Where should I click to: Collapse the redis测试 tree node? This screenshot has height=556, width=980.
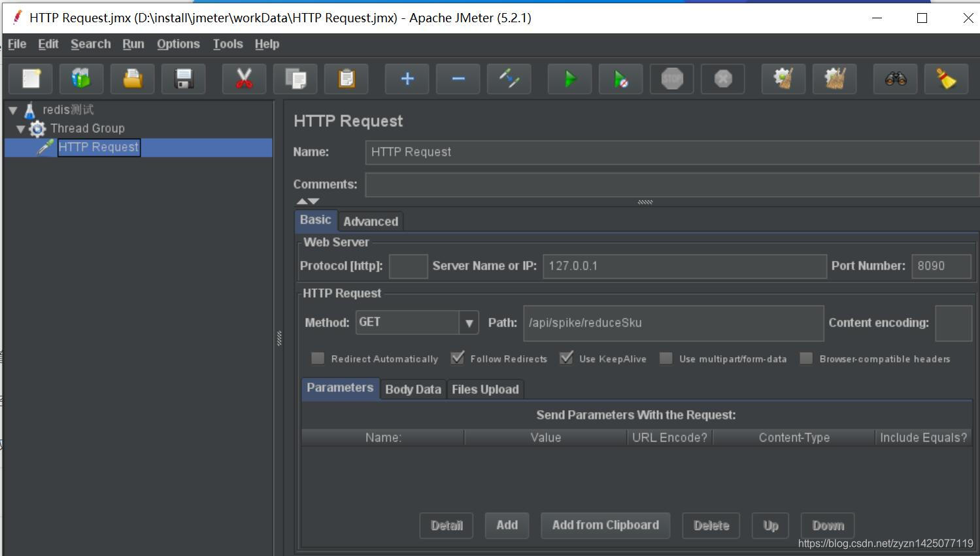13,110
